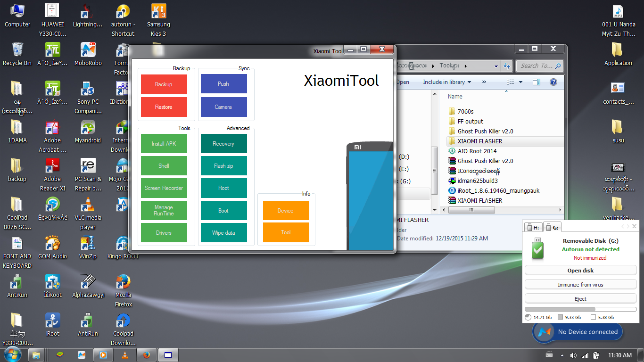Launch Samsung Kies 3 from the desktop

click(x=158, y=21)
